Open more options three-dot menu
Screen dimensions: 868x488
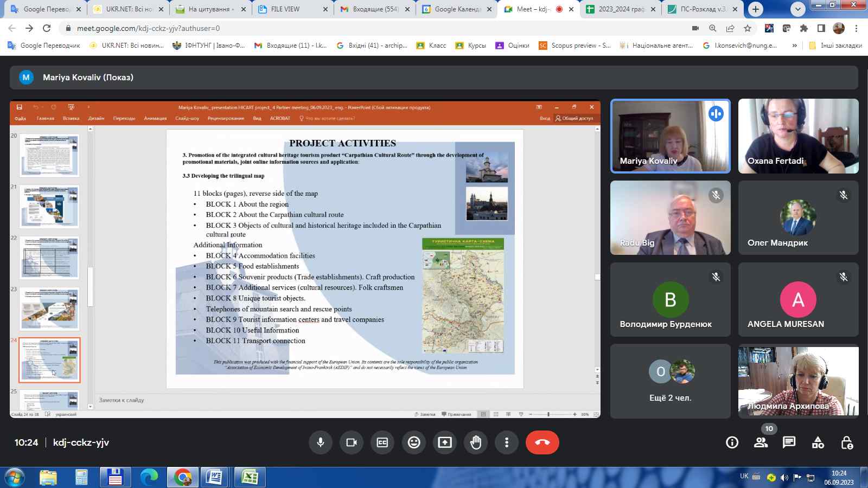507,442
